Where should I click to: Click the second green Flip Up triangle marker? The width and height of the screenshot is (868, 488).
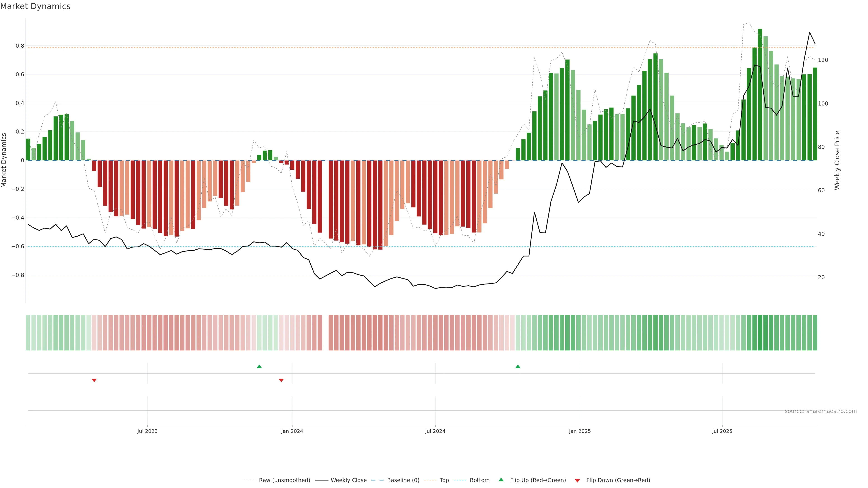pos(518,366)
